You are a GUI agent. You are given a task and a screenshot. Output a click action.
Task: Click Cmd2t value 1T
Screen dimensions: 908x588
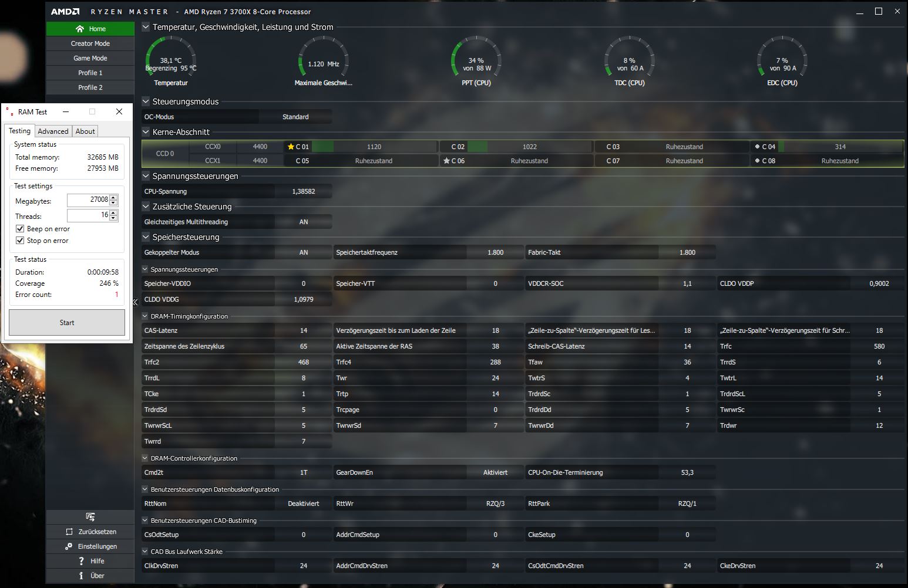(x=304, y=472)
